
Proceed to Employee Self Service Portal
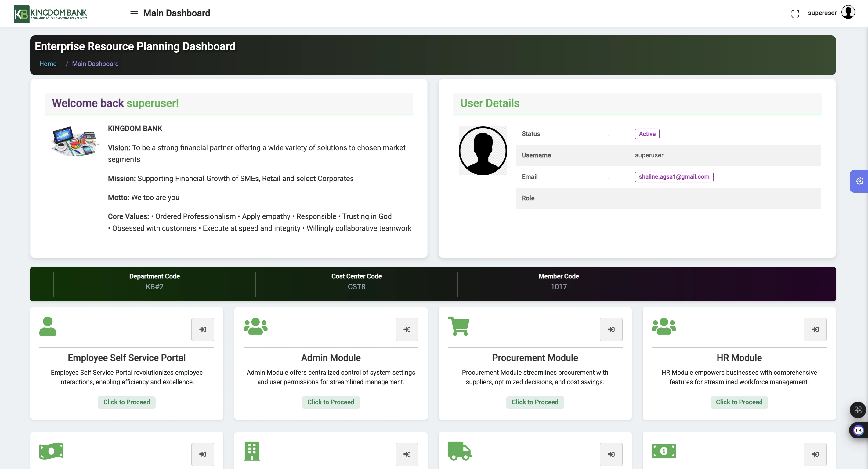[127, 402]
